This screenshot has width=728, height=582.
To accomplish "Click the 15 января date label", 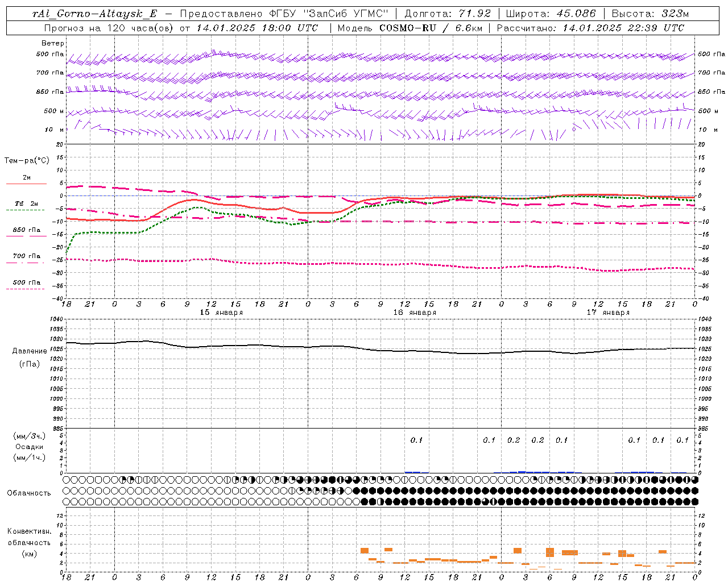I will pyautogui.click(x=221, y=313).
